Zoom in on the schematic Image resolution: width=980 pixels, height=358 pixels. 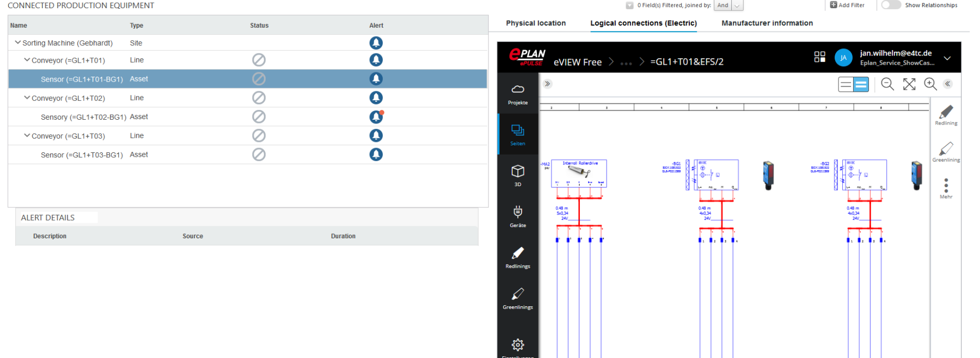tap(930, 84)
